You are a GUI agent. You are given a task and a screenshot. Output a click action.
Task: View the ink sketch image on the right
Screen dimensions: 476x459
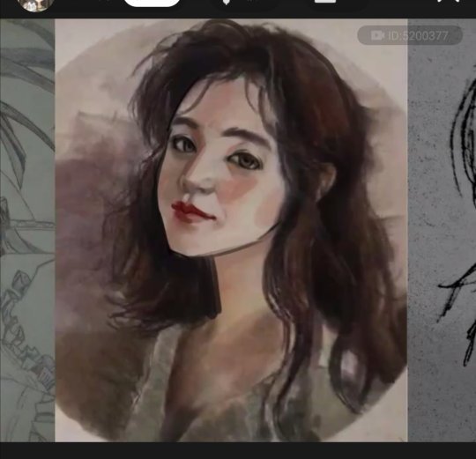pos(442,230)
